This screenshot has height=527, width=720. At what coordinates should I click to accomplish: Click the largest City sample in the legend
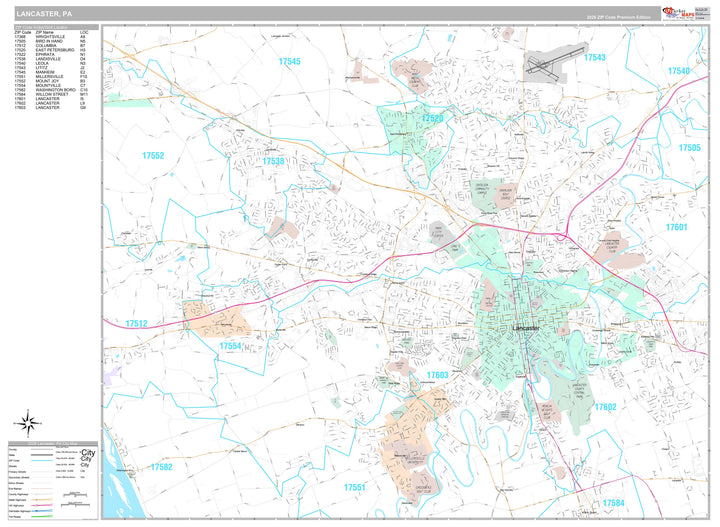coord(88,453)
